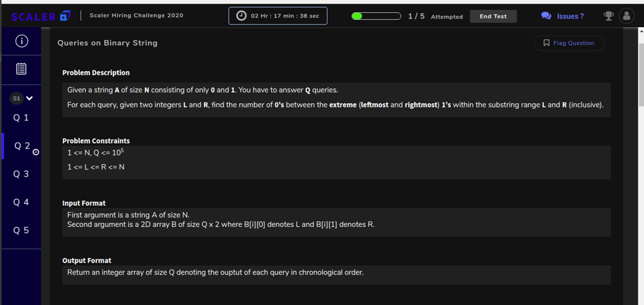Open the notes list icon in sidebar
Image resolution: width=644 pixels, height=305 pixels.
pyautogui.click(x=21, y=69)
